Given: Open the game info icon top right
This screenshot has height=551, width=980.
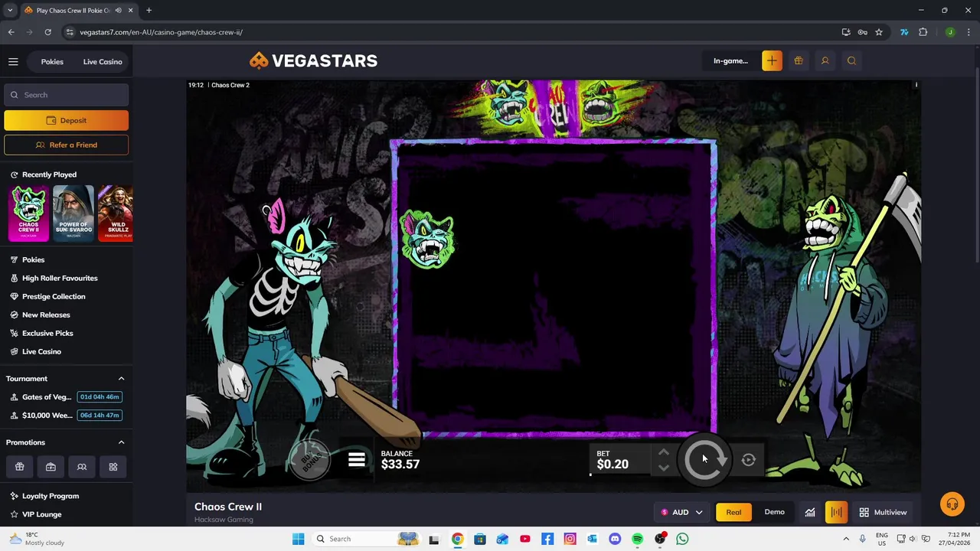Looking at the screenshot, I should tap(916, 85).
